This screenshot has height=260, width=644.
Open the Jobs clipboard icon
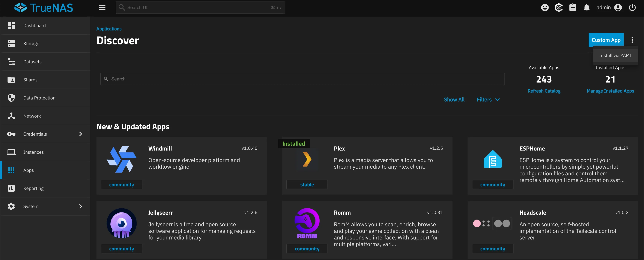[573, 8]
